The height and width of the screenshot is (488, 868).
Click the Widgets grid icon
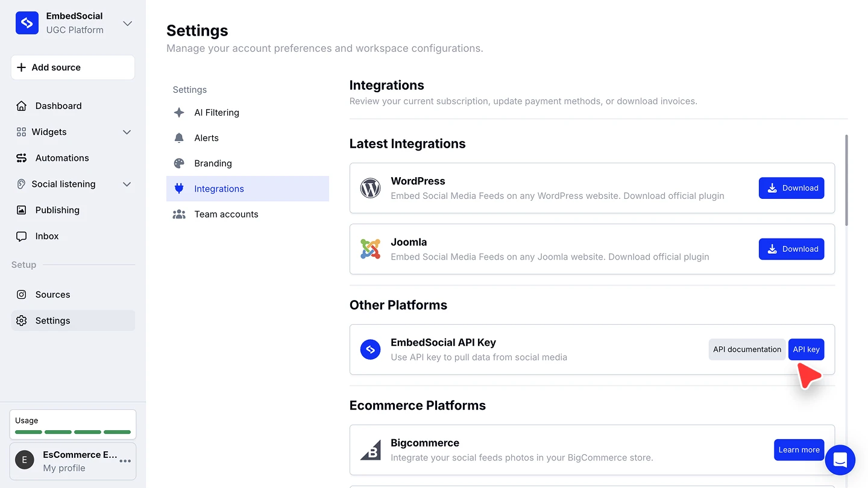point(22,132)
